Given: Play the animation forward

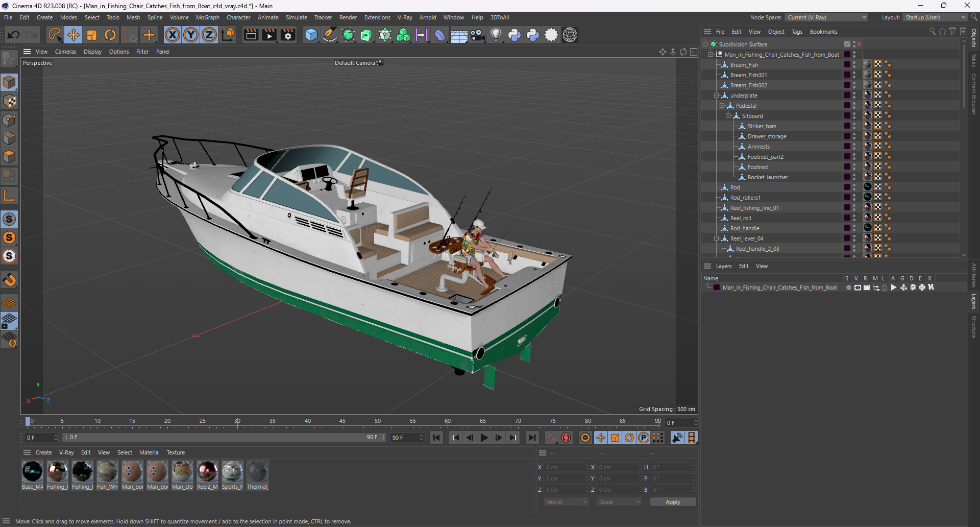Looking at the screenshot, I should [x=484, y=438].
